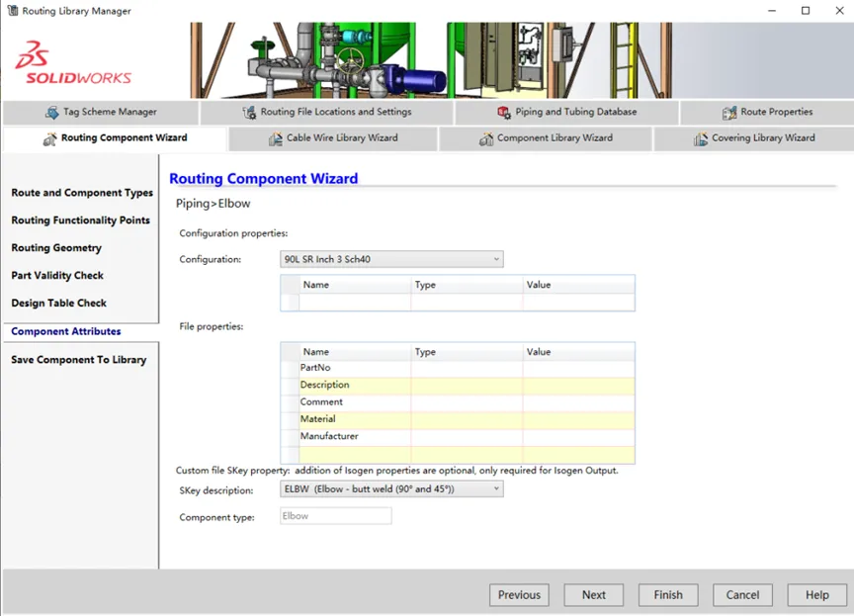The image size is (854, 616).
Task: Go to Route and Component Types step
Action: point(82,193)
